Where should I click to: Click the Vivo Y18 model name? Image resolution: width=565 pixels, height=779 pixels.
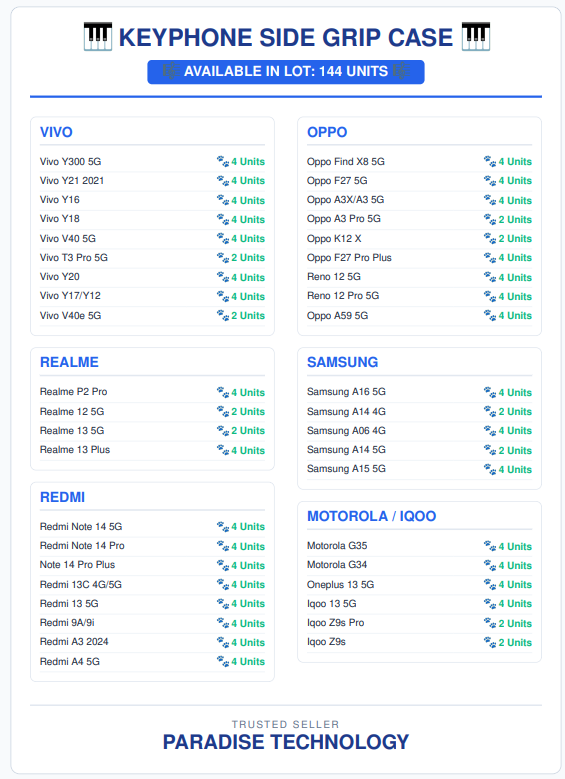coord(60,219)
